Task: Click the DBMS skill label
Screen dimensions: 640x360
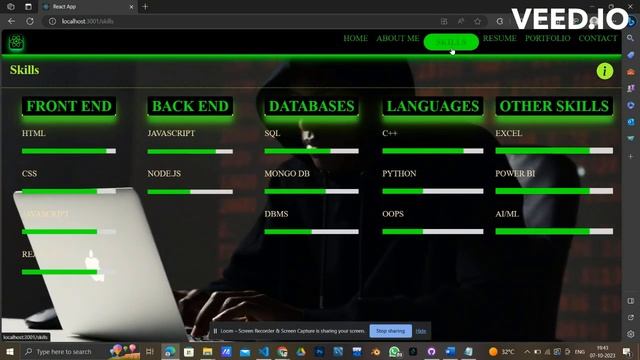Action: [x=276, y=214]
